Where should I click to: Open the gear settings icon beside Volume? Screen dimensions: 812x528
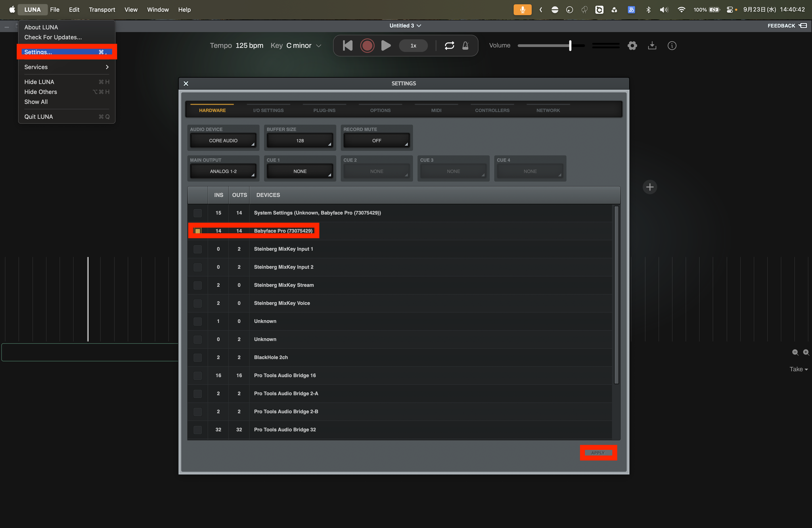[632, 46]
